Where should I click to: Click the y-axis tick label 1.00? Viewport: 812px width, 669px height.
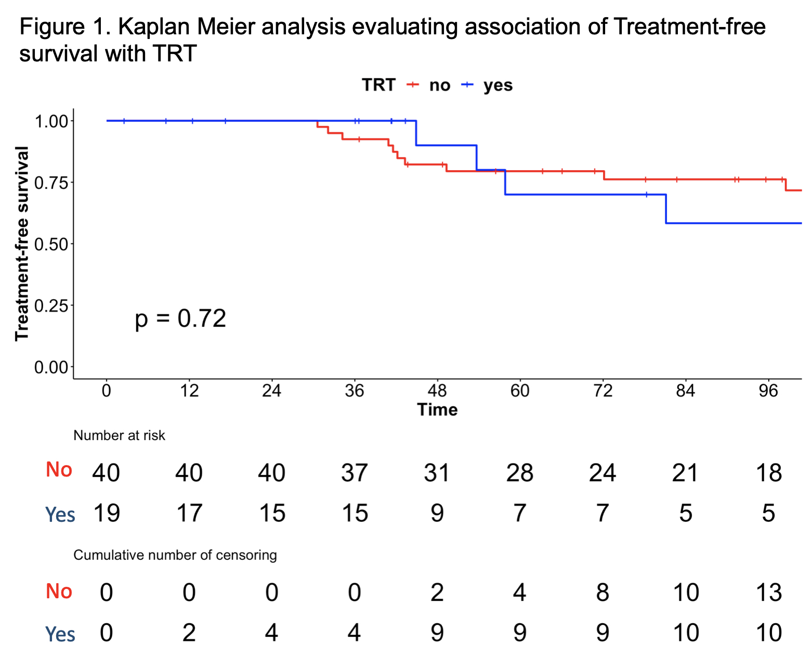point(51,121)
